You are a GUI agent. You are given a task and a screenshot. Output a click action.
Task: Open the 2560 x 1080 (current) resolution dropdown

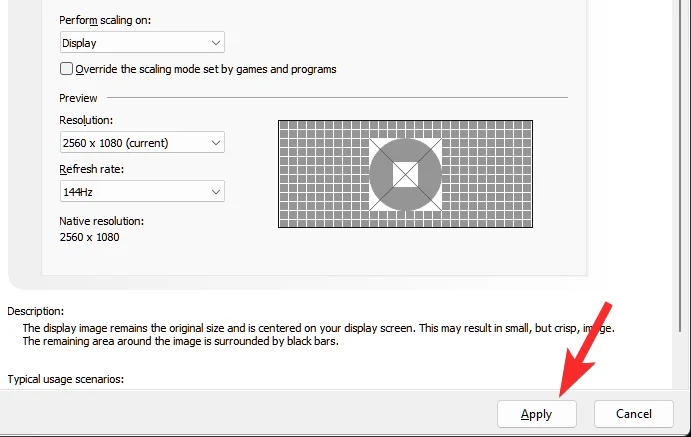click(x=142, y=142)
